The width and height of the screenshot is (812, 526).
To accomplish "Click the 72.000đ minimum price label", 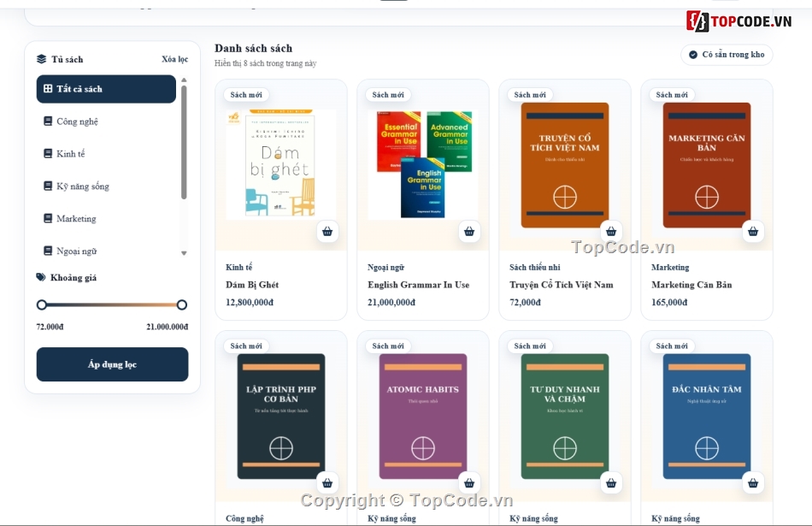I will [50, 327].
